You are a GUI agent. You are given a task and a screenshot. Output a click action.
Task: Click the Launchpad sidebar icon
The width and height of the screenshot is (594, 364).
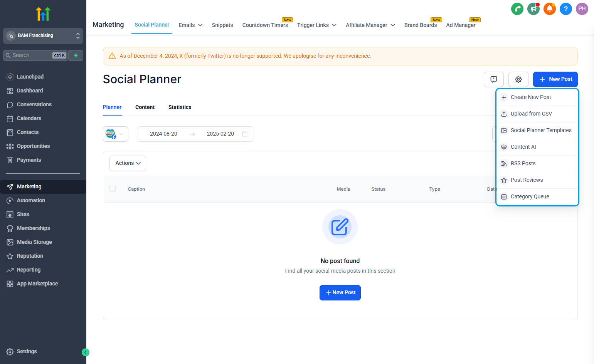click(x=10, y=77)
